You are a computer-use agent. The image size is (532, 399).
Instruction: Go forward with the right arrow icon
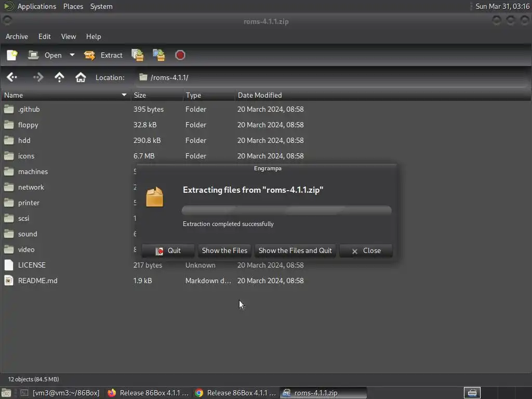[38, 77]
